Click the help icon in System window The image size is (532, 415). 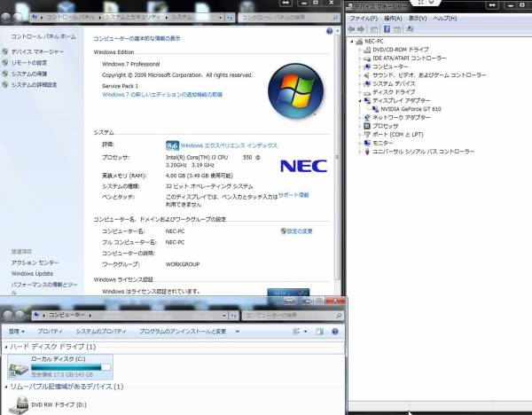click(x=329, y=31)
